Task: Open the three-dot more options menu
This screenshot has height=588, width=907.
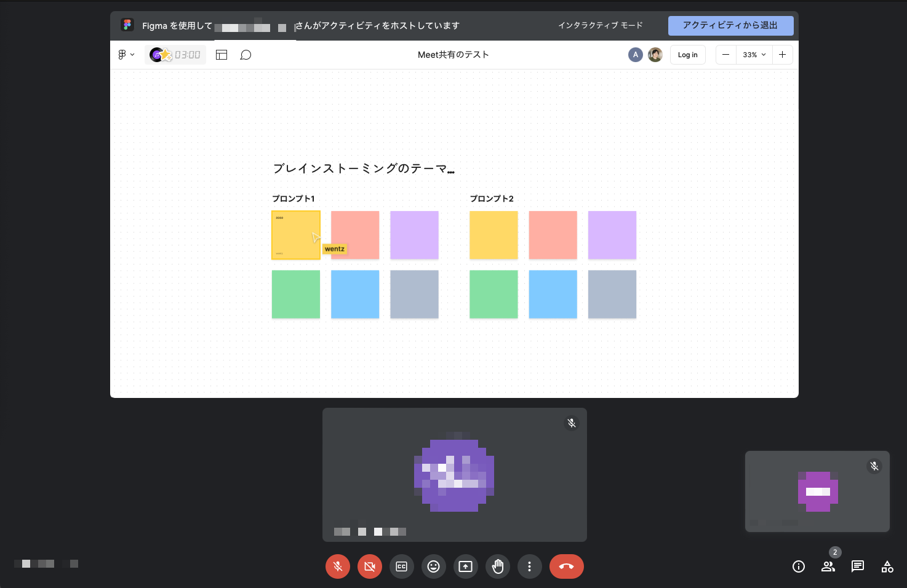Action: [530, 566]
